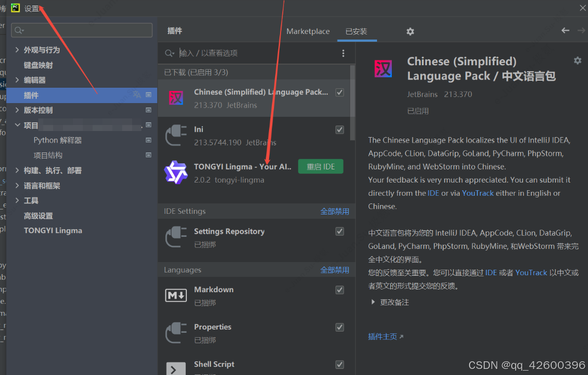This screenshot has width=588, height=375.
Task: Select Python 解释器 under 项目
Action: tap(58, 140)
